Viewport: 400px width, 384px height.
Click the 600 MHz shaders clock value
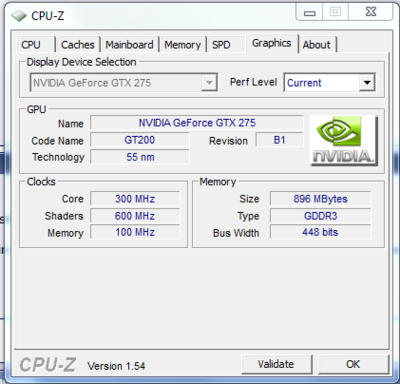[135, 216]
